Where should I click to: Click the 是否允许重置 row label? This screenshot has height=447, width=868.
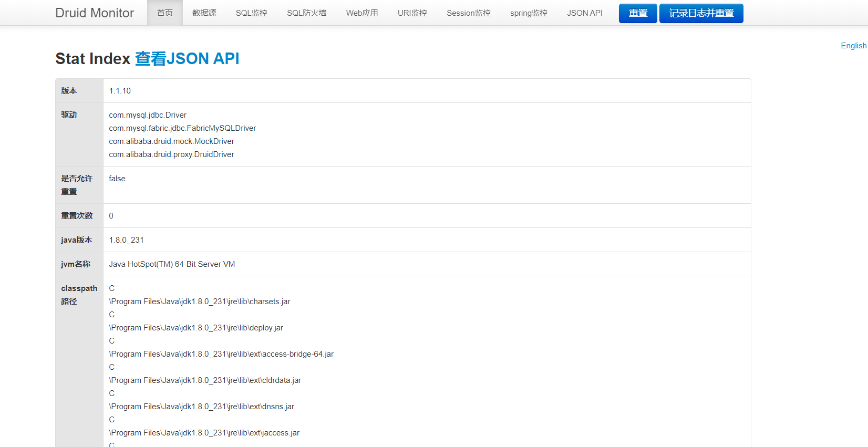77,185
